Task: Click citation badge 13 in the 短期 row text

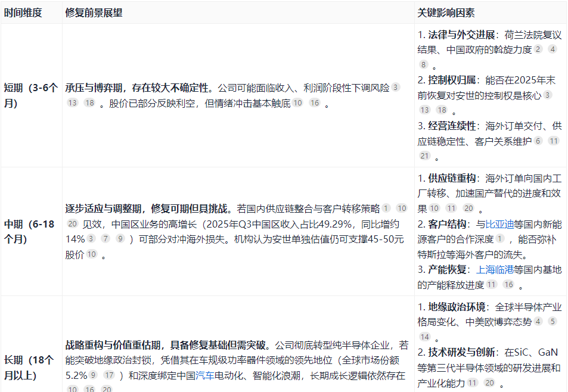Action: [x=72, y=104]
